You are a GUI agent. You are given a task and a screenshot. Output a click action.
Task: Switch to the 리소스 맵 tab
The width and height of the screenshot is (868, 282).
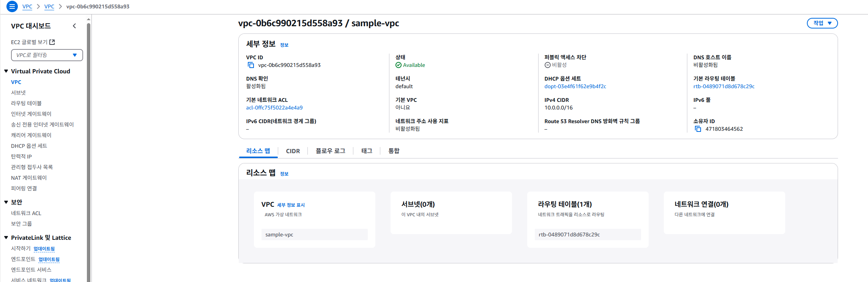[x=258, y=151]
